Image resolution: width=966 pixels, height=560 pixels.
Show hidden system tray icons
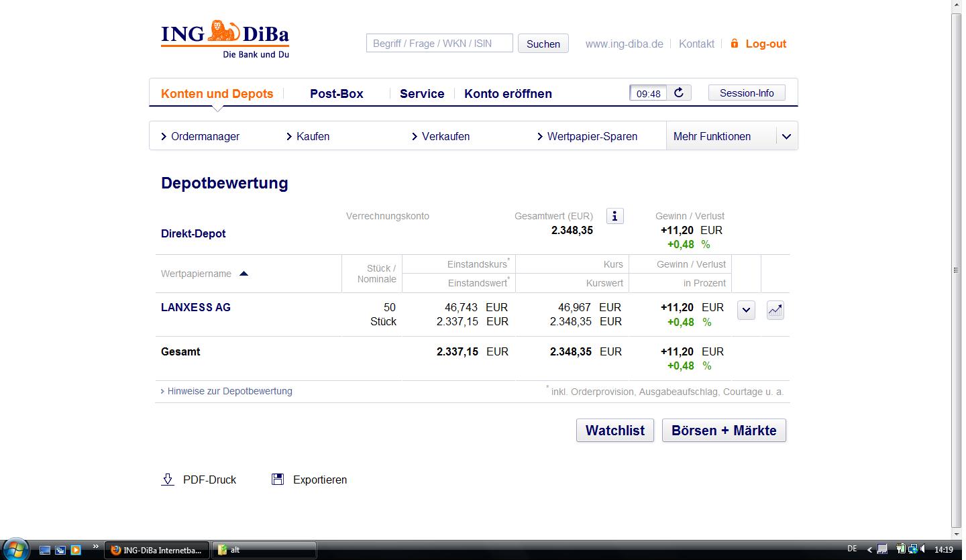click(x=869, y=550)
